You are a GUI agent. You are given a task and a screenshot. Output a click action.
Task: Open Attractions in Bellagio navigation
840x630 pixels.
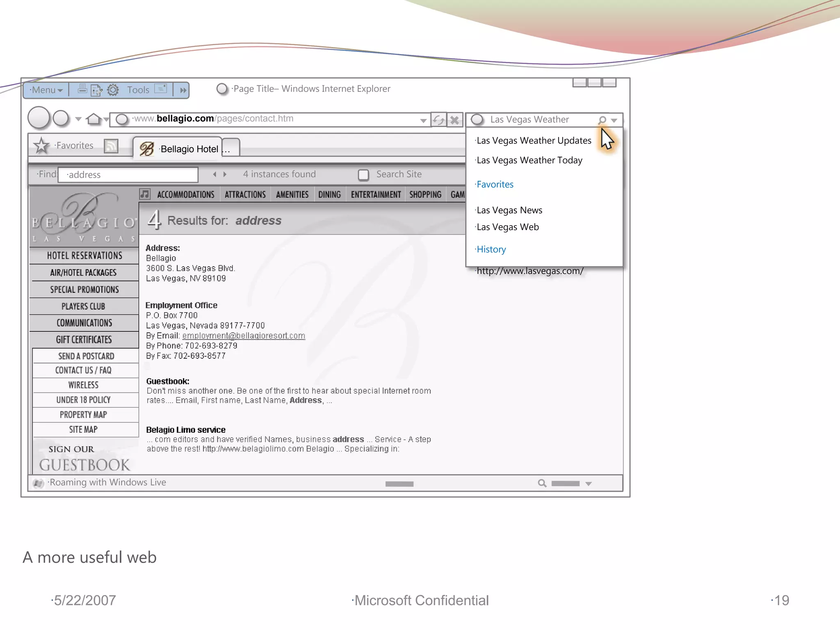coord(245,194)
